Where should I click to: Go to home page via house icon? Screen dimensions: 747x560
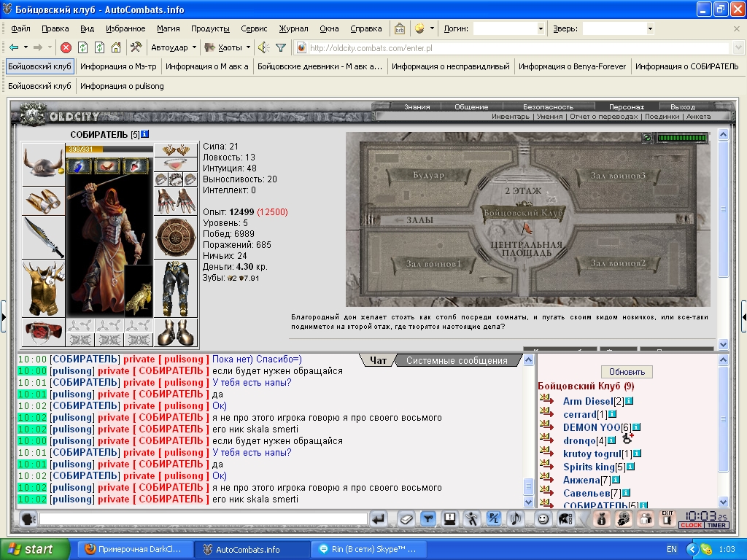[116, 47]
